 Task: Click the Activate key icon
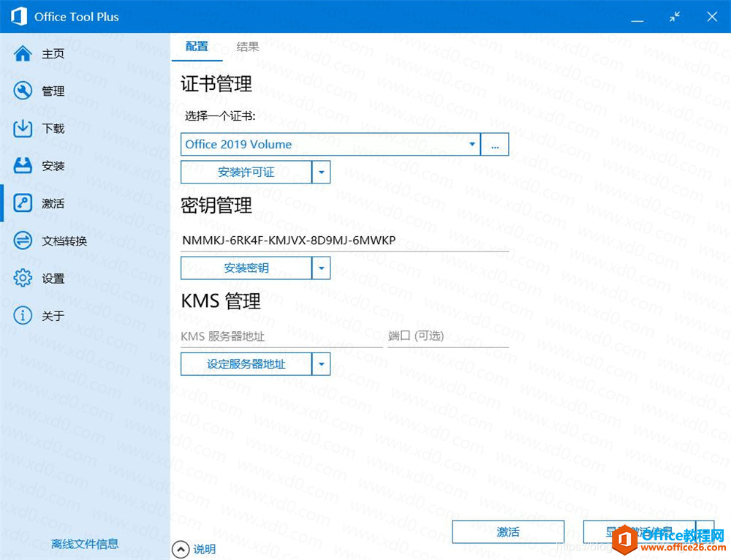coord(23,203)
